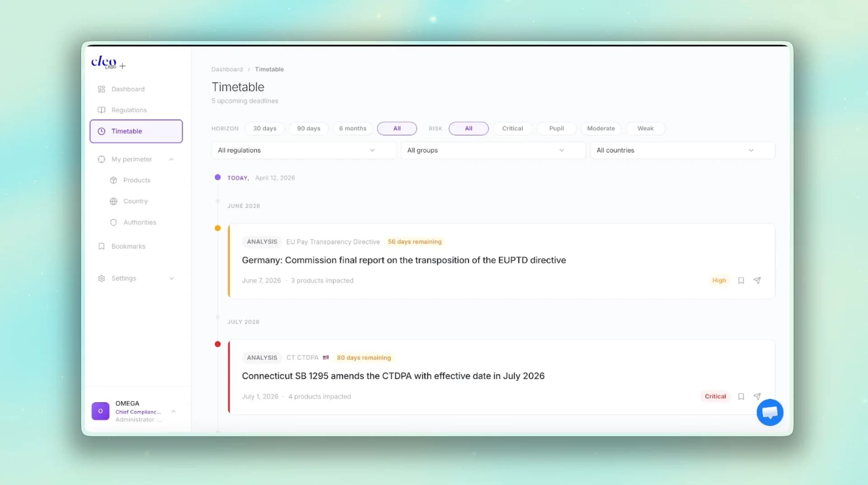The width and height of the screenshot is (868, 485).
Task: Toggle the 6 months horizon filter
Action: [353, 128]
